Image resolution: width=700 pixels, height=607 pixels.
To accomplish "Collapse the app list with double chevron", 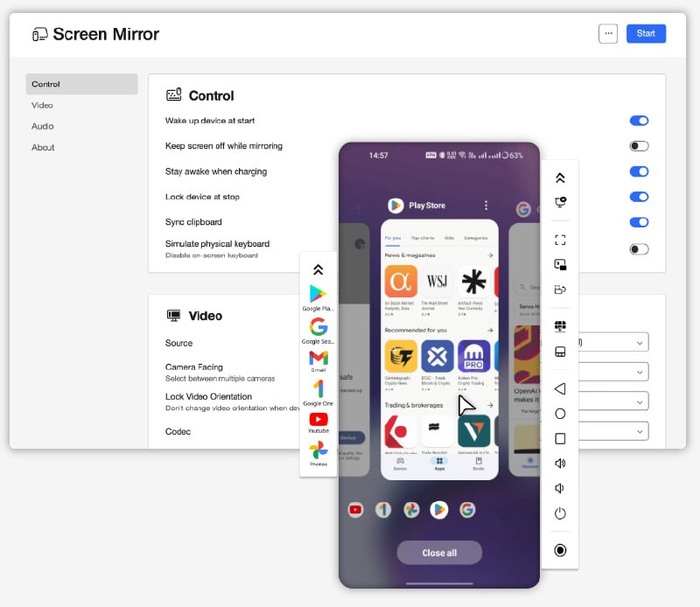I will click(318, 270).
